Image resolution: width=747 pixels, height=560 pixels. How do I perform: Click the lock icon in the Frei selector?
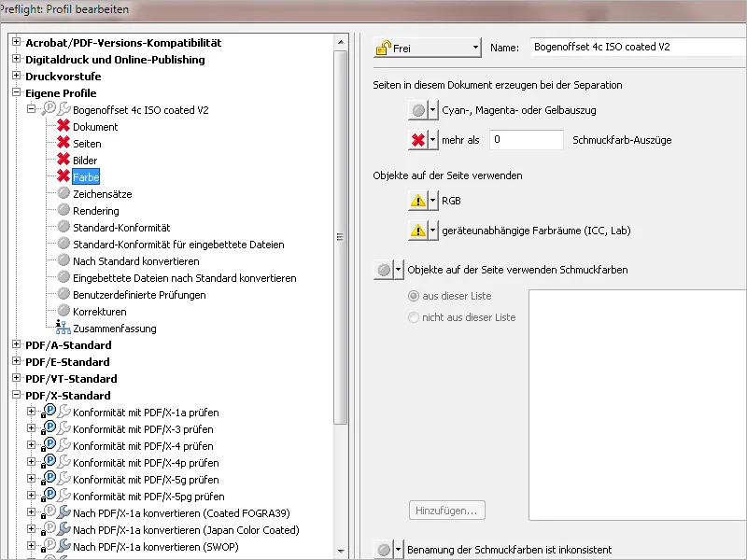383,46
